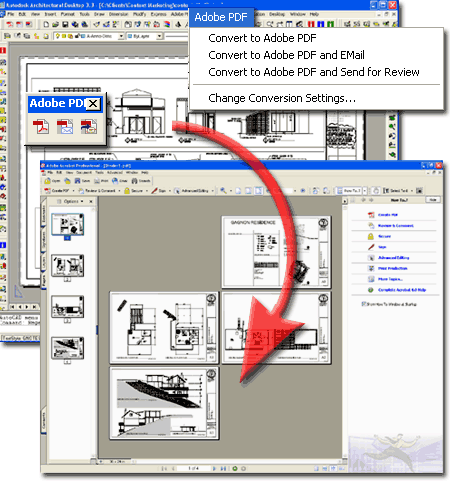Click the Hide button in How To panel

point(433,200)
